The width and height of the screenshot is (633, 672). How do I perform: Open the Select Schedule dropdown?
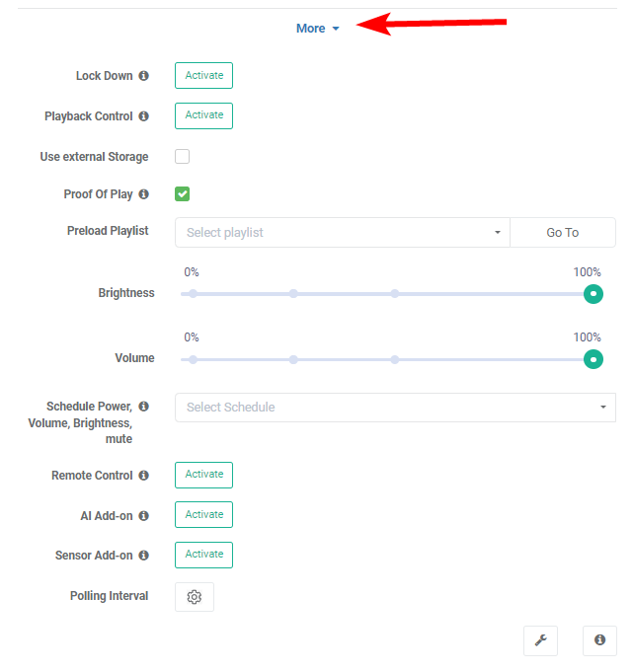tap(395, 408)
